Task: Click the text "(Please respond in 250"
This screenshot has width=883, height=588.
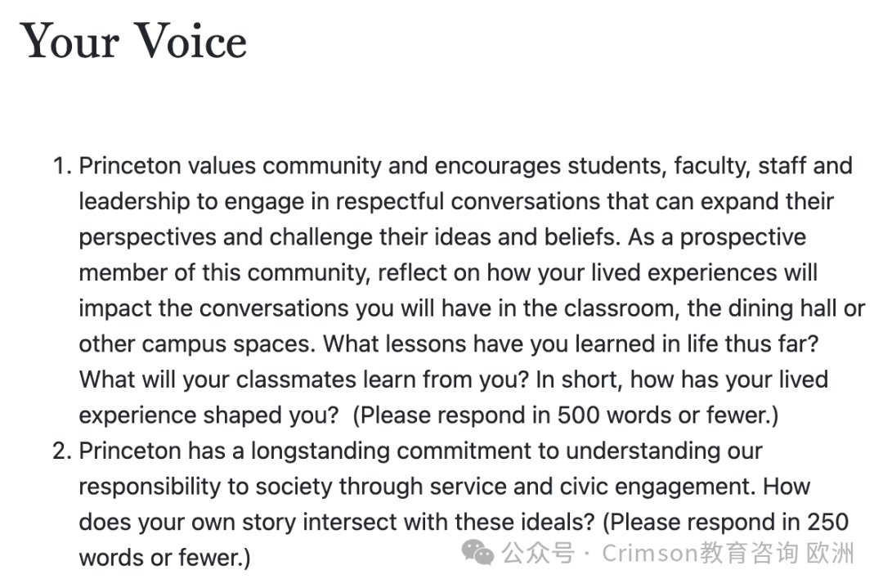Action: point(725,522)
